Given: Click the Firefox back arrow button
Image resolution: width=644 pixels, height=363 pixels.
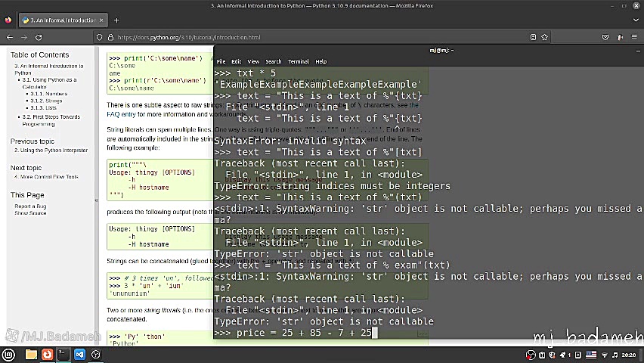Looking at the screenshot, I should [x=10, y=37].
